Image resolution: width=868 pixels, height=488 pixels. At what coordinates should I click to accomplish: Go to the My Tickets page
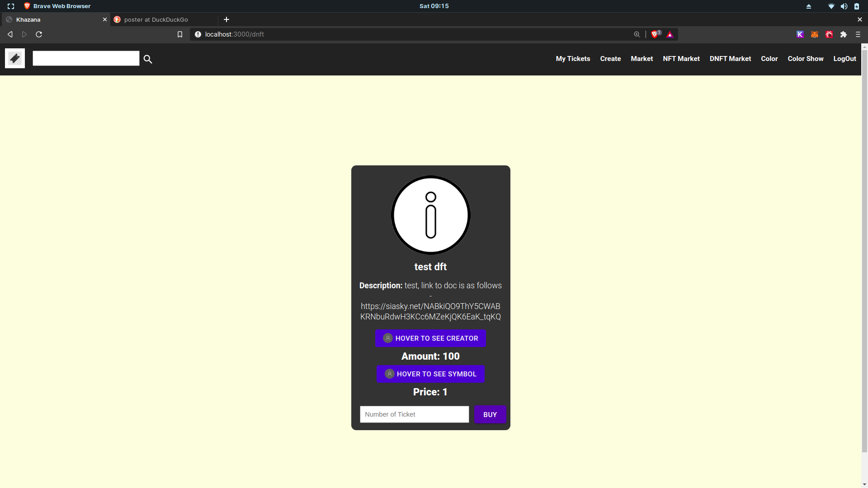pos(573,59)
